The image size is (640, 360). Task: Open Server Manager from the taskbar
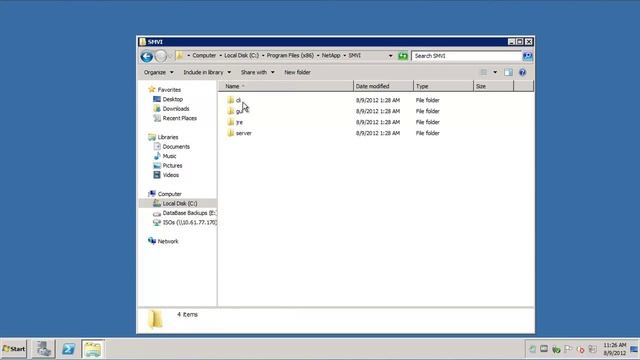coord(43,349)
